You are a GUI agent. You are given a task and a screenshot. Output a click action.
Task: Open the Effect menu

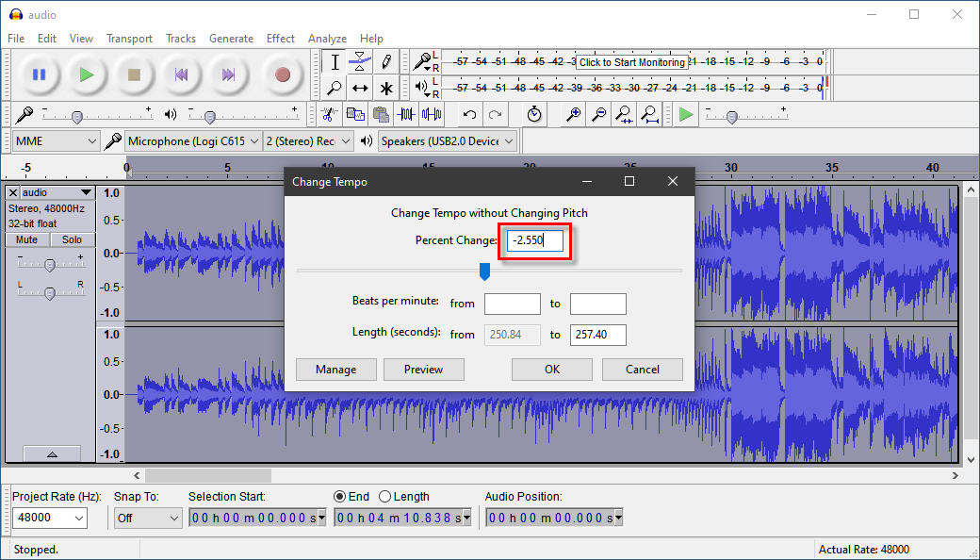280,39
